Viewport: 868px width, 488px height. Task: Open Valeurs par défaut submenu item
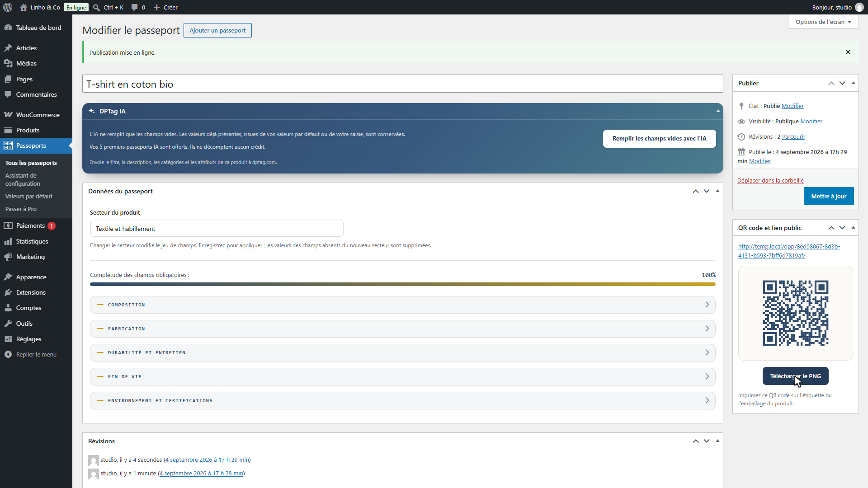click(29, 196)
